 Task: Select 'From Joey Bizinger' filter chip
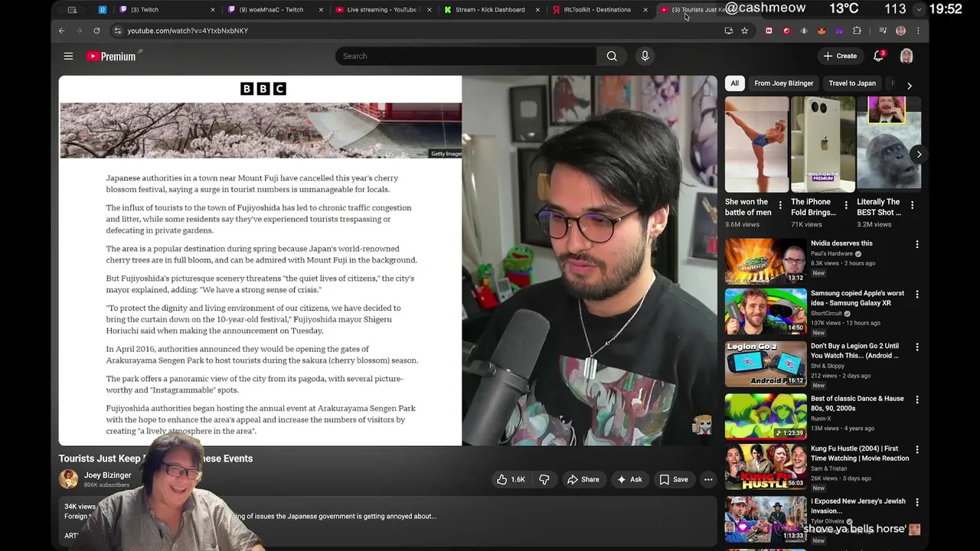(783, 83)
